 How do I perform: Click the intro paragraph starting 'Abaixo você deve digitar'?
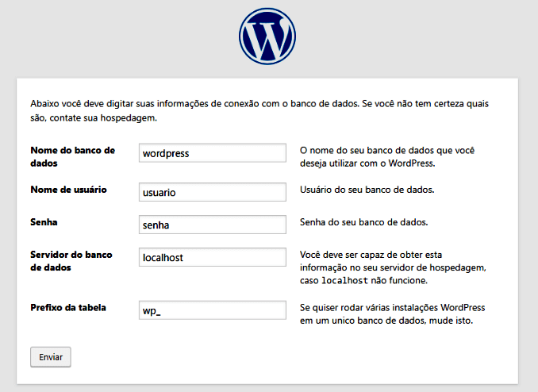259,110
